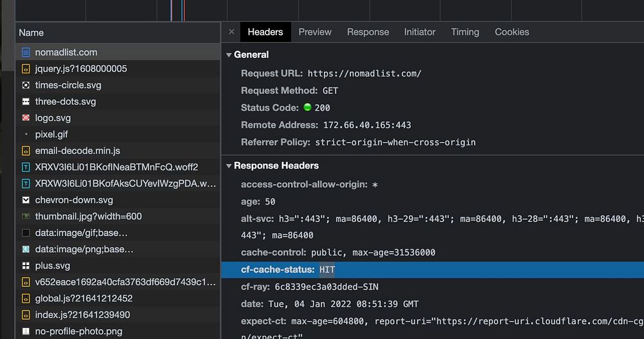Click the chevron-down.svg file icon
The width and height of the screenshot is (644, 339).
point(26,200)
